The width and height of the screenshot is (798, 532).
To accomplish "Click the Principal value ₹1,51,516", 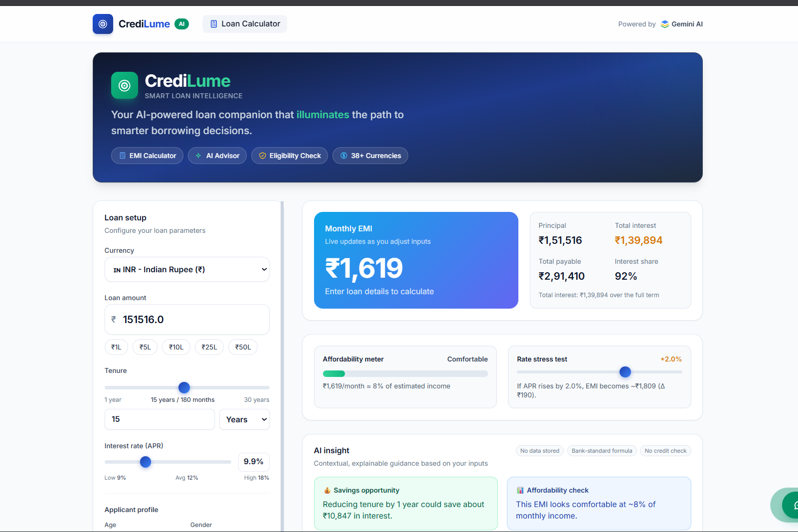I will point(560,240).
